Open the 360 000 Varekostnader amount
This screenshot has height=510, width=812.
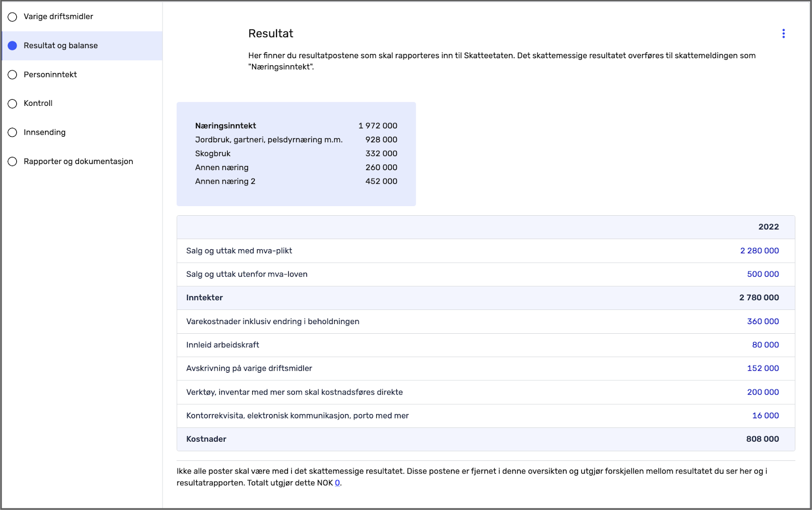(x=763, y=321)
